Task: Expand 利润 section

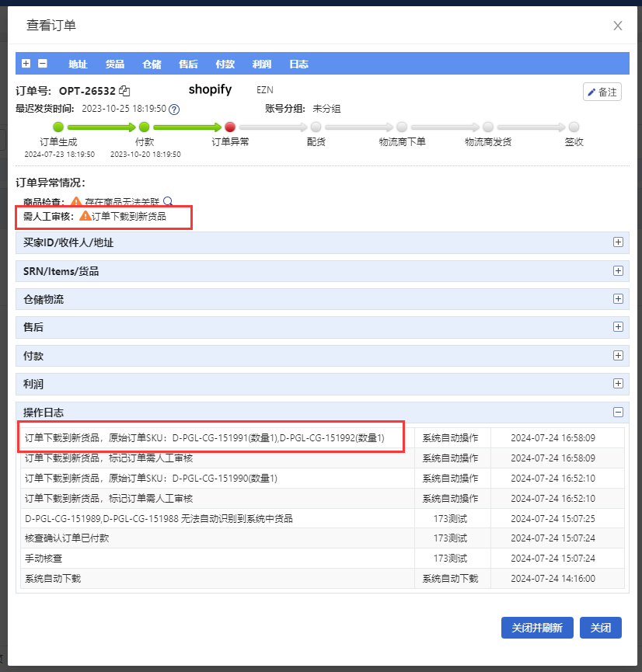Action: pos(618,384)
